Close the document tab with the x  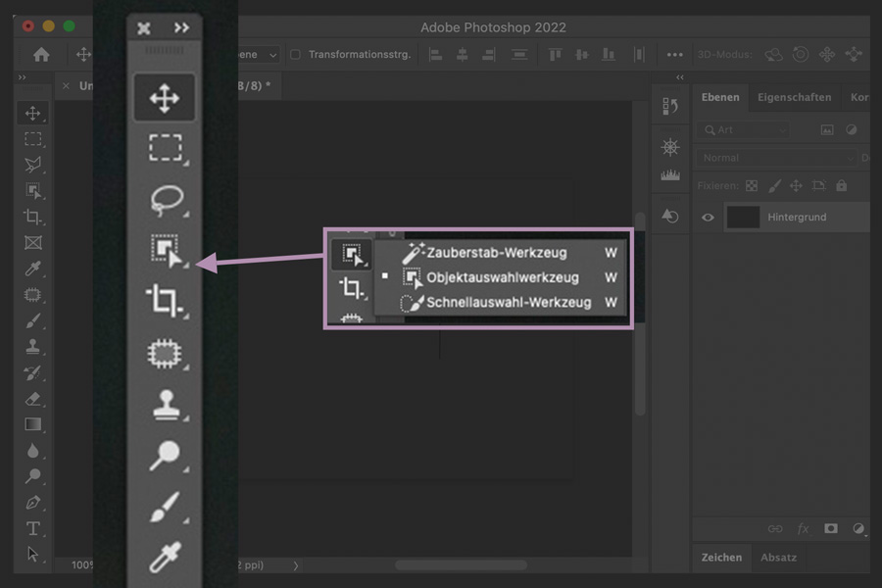(66, 86)
